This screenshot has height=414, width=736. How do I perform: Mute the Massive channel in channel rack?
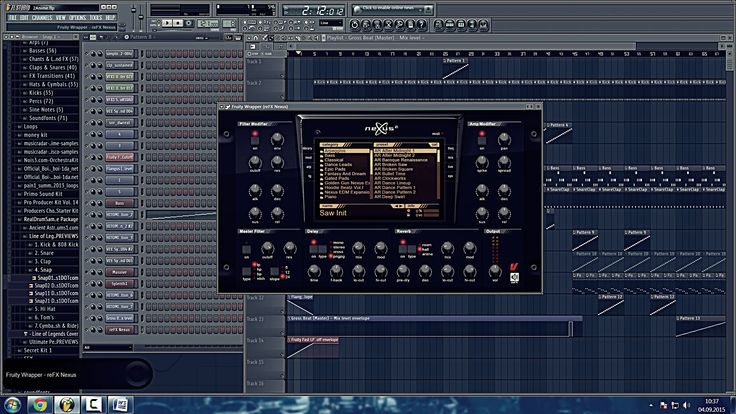86,272
